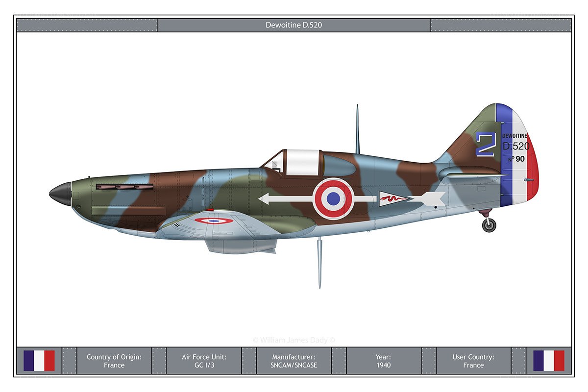
Task: Click the Year: 1940 panel
Action: click(384, 361)
